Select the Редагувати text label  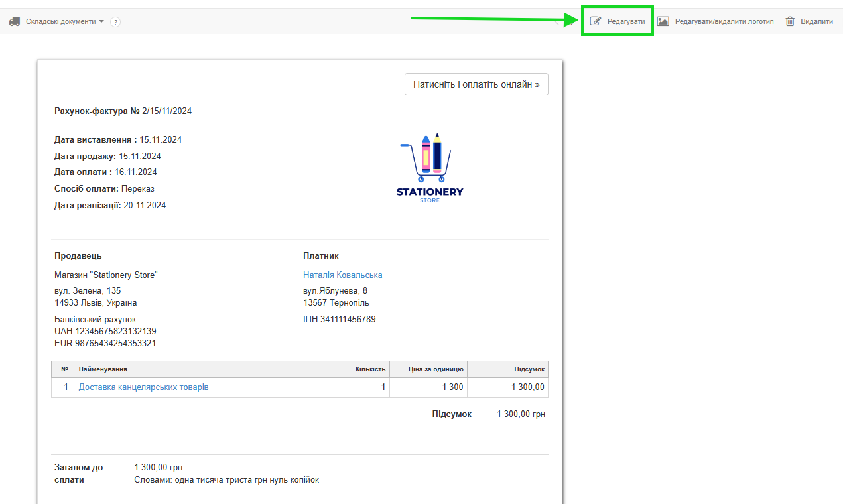pyautogui.click(x=625, y=21)
